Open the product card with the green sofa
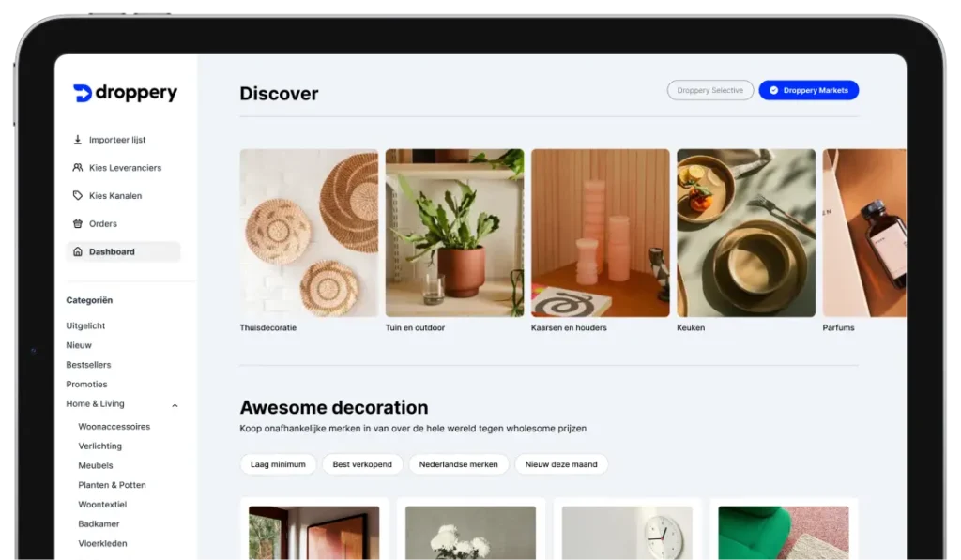This screenshot has width=961, height=560. point(784,531)
